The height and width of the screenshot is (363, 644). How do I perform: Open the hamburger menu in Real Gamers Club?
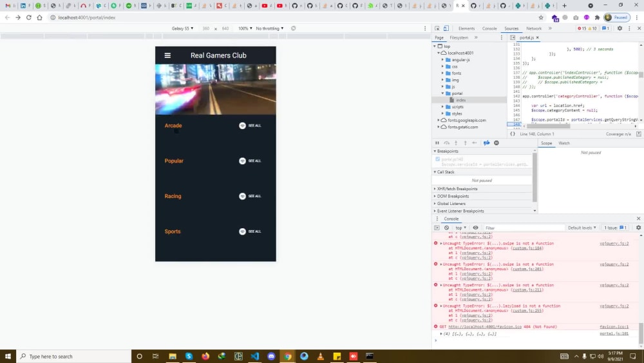tap(167, 55)
